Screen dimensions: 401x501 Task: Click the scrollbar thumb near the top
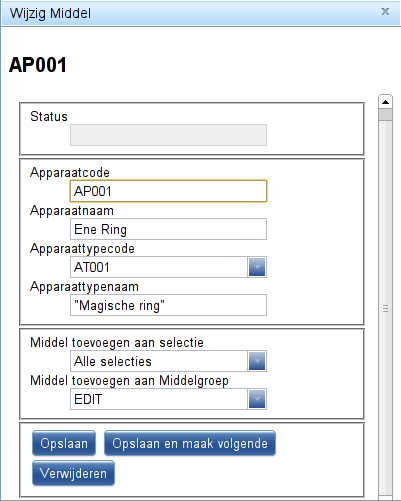pyautogui.click(x=385, y=115)
